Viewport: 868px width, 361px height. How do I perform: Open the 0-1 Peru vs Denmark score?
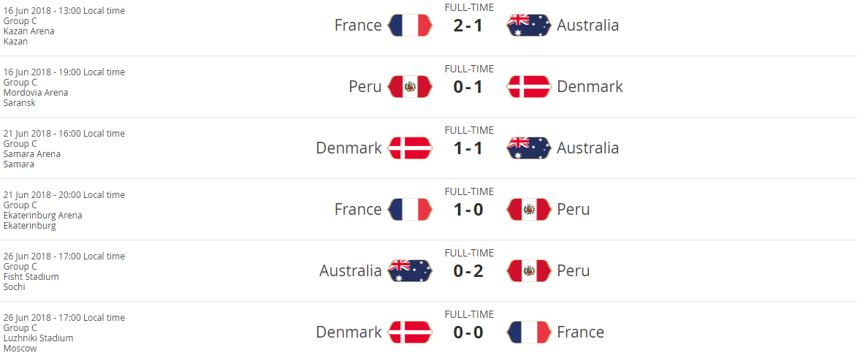[468, 87]
